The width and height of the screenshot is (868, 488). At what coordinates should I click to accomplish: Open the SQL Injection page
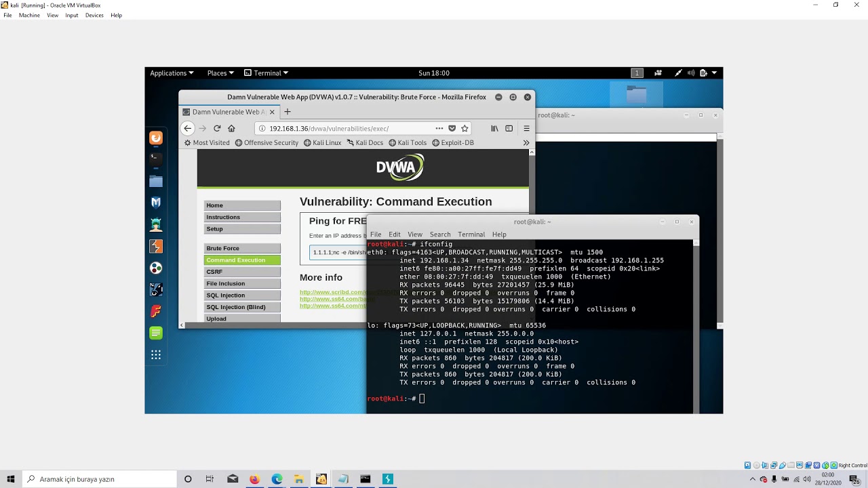[242, 295]
